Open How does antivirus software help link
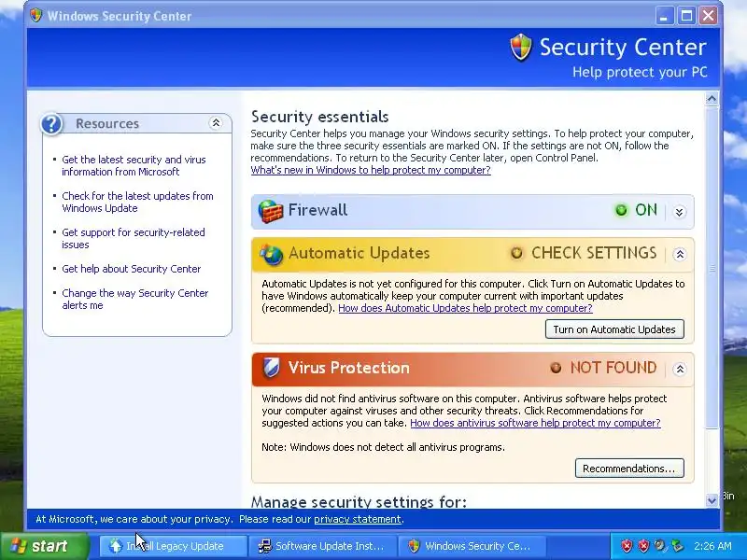This screenshot has height=560, width=747. [535, 423]
